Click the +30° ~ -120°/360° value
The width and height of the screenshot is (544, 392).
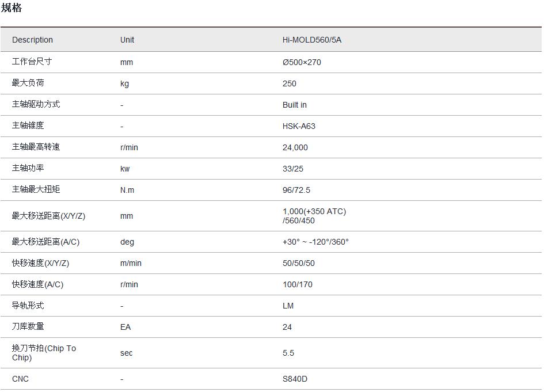(x=315, y=242)
